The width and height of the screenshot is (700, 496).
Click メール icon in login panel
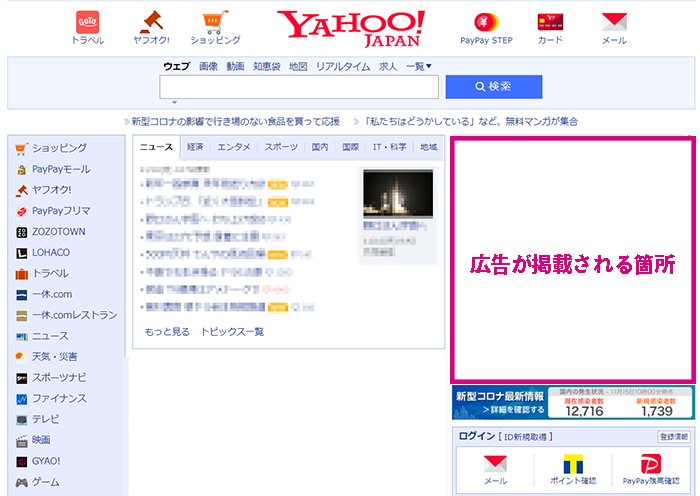(x=495, y=464)
